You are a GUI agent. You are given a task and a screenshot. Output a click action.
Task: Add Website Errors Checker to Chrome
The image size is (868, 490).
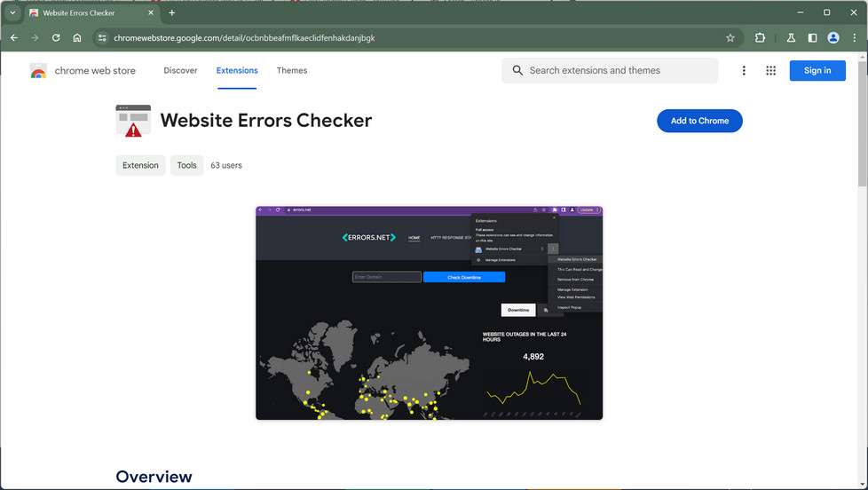click(x=699, y=121)
